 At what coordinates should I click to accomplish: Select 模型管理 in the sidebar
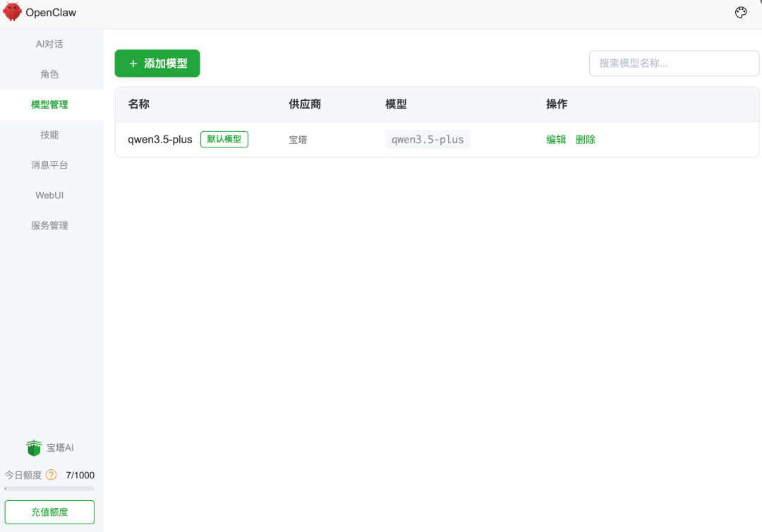(x=49, y=104)
